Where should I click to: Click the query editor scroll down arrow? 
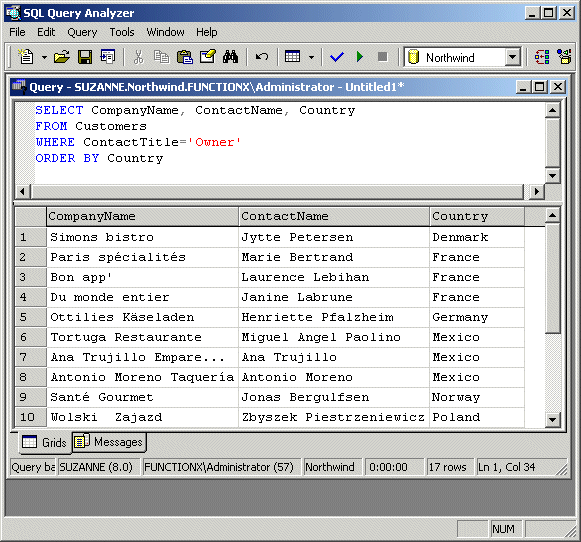pos(552,176)
